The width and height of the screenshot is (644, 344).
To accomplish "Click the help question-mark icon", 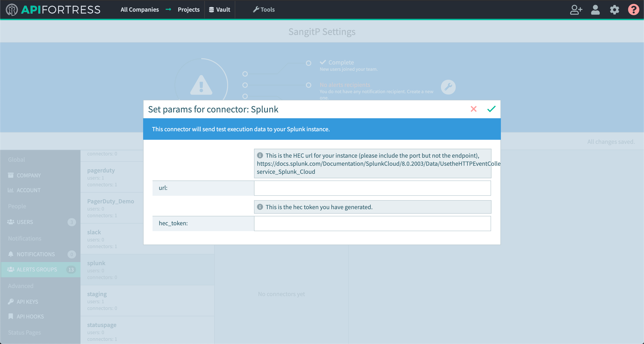I will click(633, 9).
